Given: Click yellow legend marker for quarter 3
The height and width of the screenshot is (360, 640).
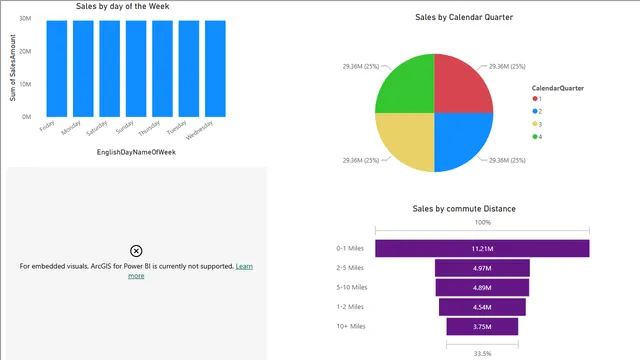Looking at the screenshot, I should [x=535, y=124].
